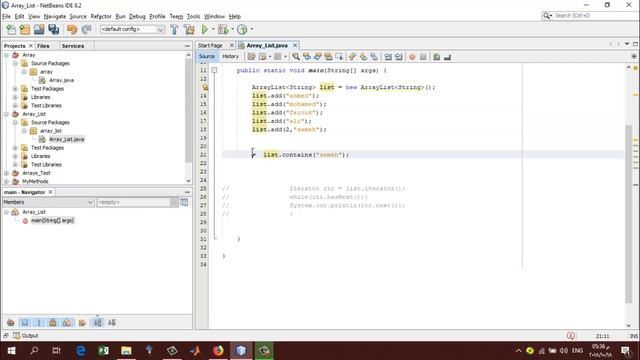
Task: Click the Output button at bottom left
Action: click(x=26, y=336)
